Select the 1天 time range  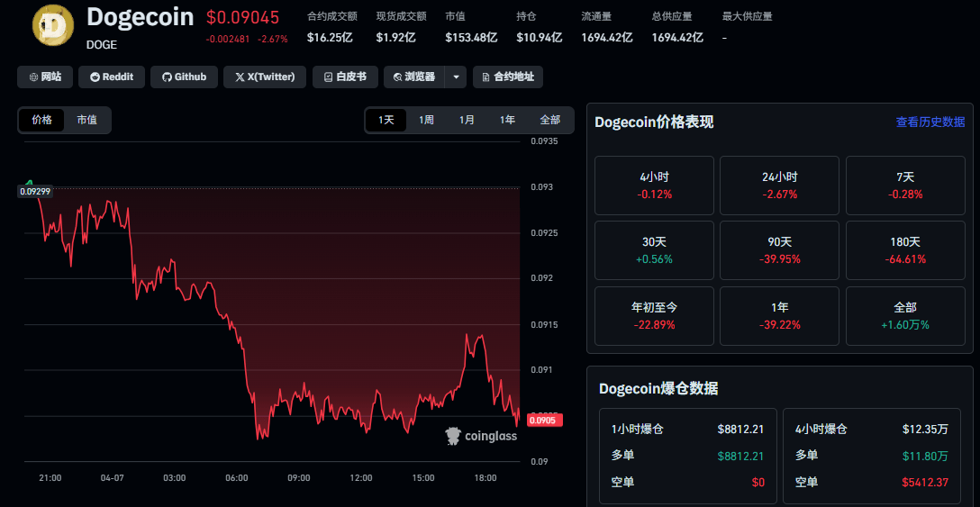tap(386, 120)
